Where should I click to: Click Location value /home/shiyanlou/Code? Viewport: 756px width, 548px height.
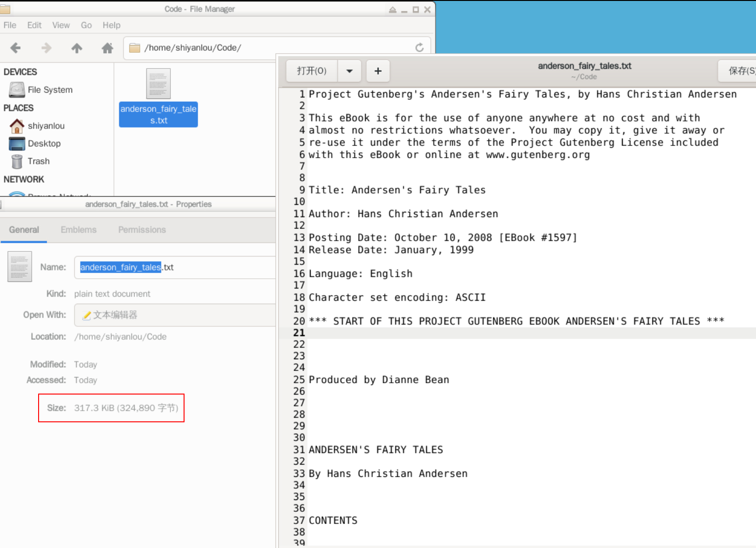(120, 337)
